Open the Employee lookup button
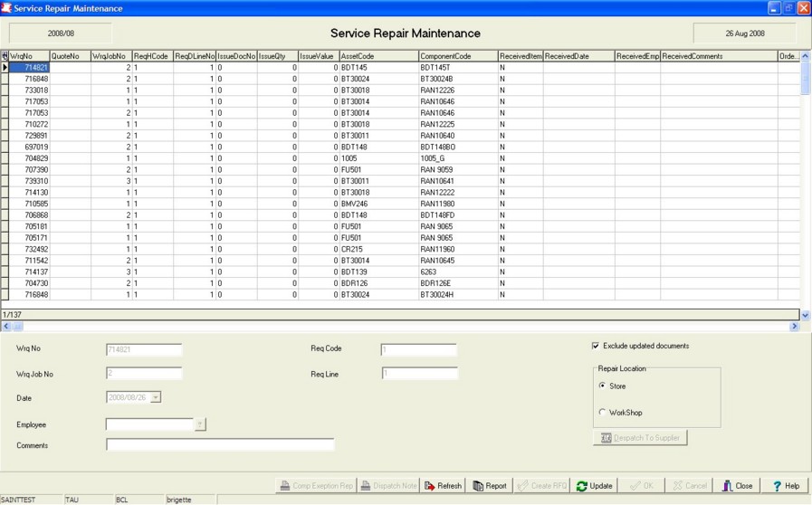 pos(200,424)
